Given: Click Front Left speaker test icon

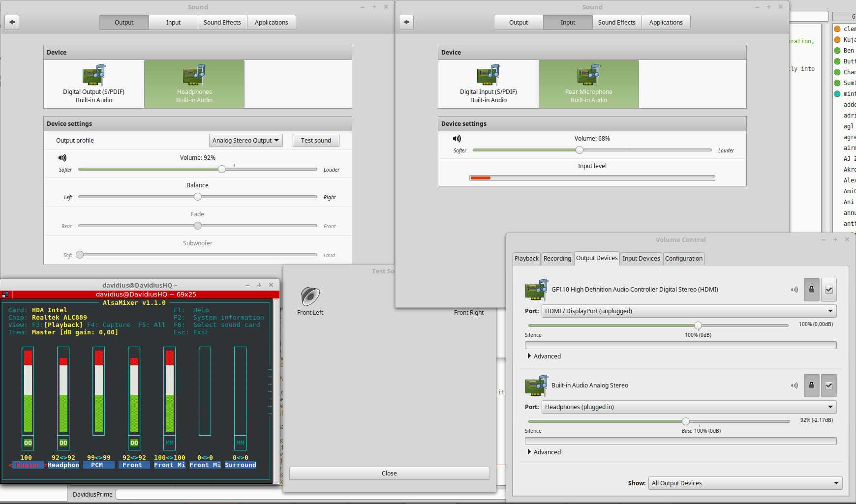Looking at the screenshot, I should [310, 296].
